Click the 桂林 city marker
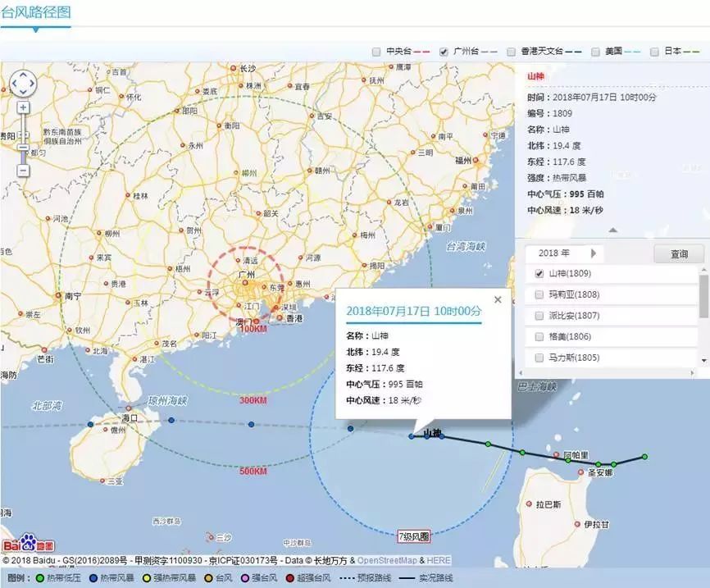This screenshot has width=710, height=588. [x=128, y=196]
